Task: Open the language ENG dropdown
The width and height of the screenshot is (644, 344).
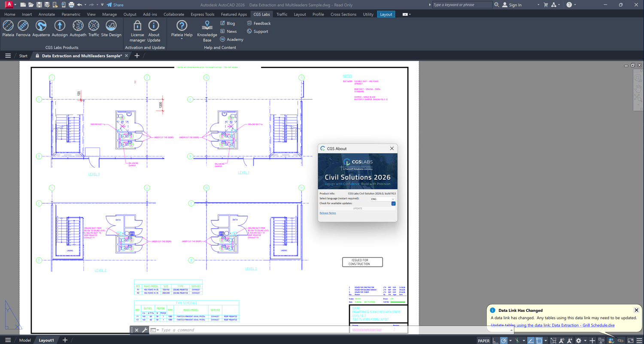Action: (x=383, y=199)
